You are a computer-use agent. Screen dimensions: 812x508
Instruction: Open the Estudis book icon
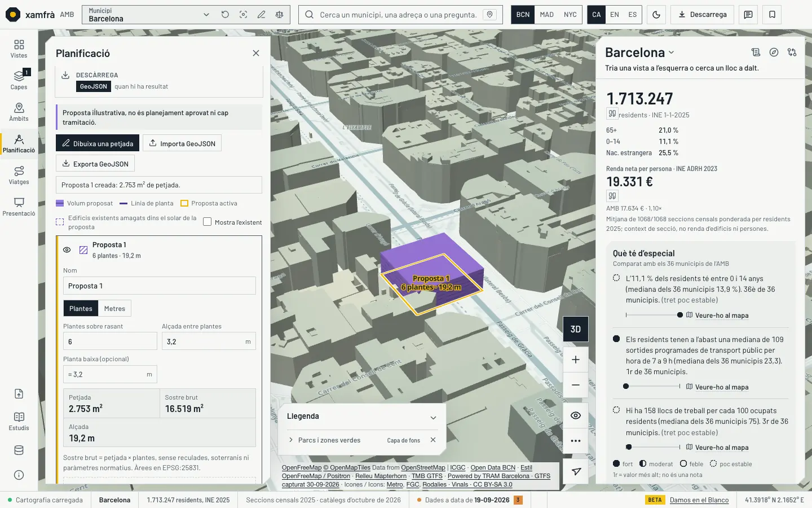pyautogui.click(x=19, y=421)
